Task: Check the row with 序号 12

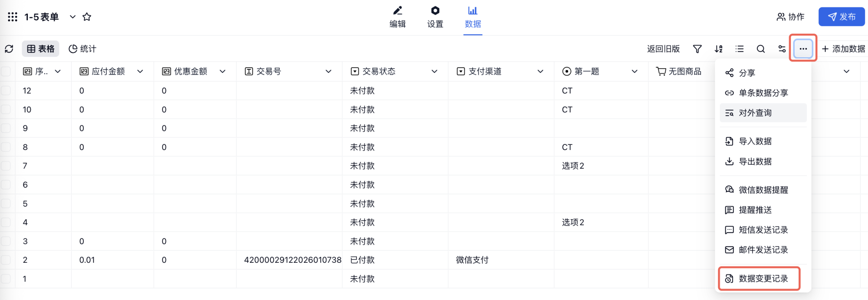Action: pos(6,91)
